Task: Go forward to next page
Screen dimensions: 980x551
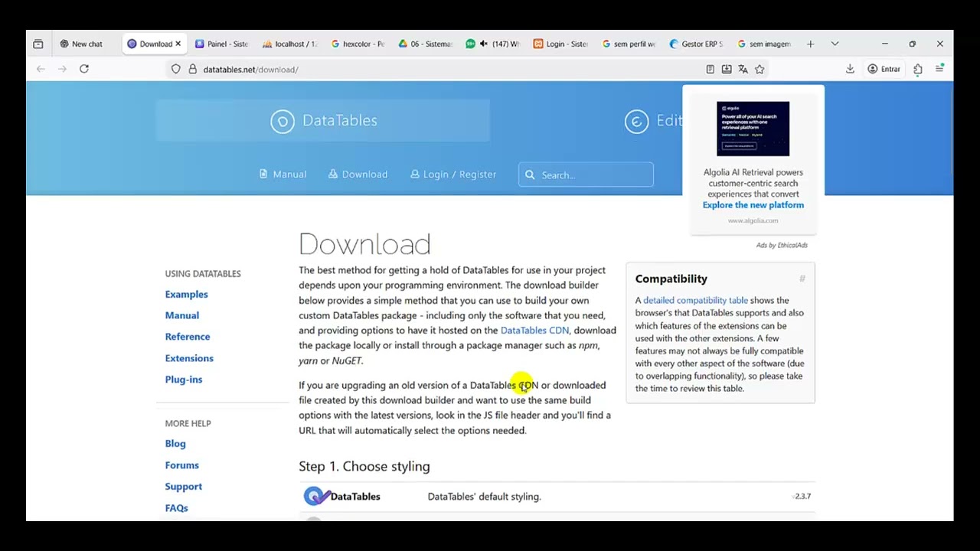Action: click(62, 70)
